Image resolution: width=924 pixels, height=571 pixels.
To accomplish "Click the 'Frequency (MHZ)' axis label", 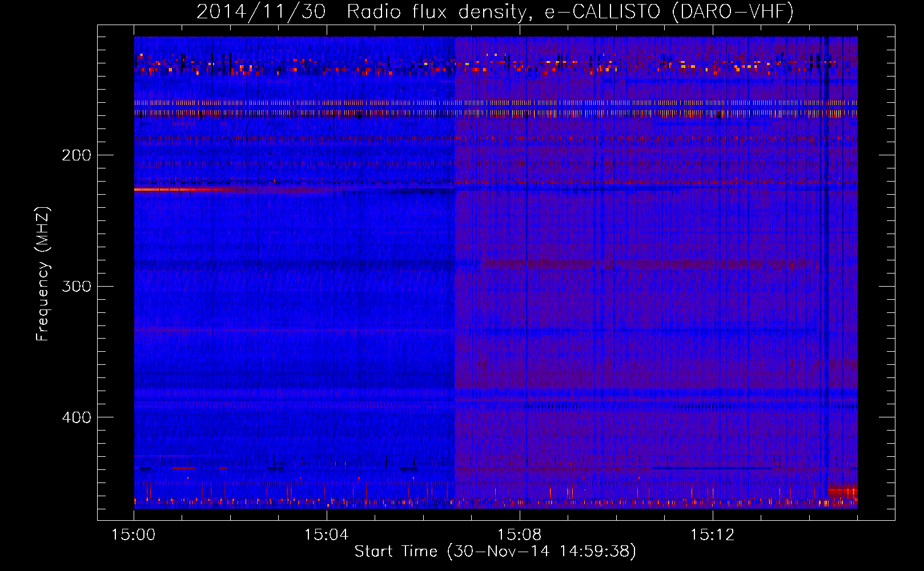I will pos(43,274).
